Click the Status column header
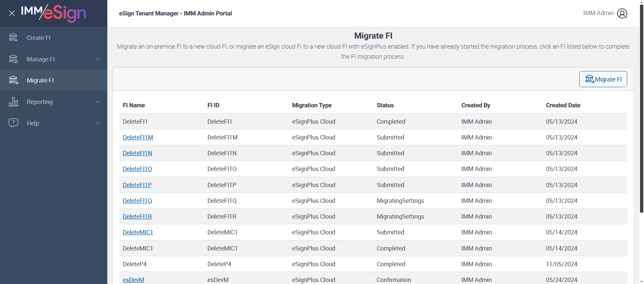 [x=385, y=105]
